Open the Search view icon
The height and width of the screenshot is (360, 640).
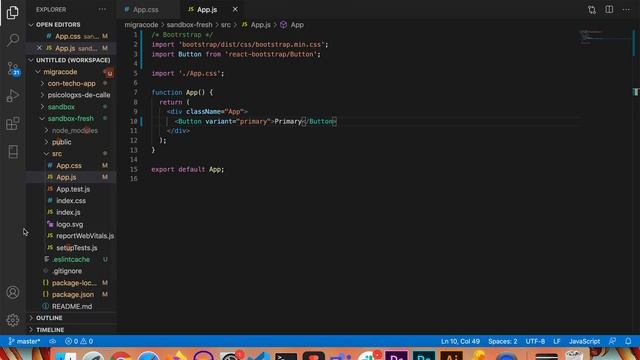(x=13, y=40)
